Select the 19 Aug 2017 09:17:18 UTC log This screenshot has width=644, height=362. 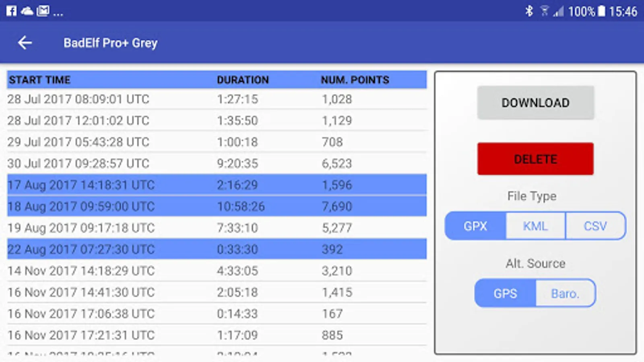point(217,228)
